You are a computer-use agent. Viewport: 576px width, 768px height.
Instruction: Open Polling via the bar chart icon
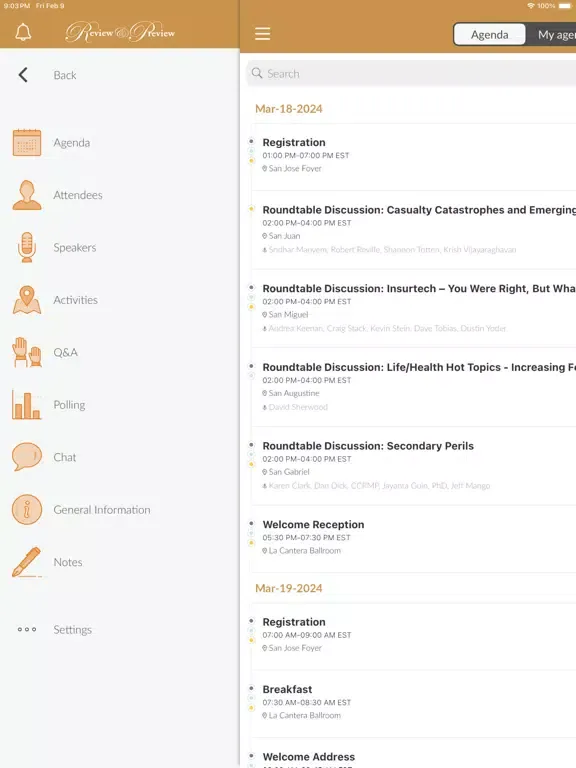[27, 405]
